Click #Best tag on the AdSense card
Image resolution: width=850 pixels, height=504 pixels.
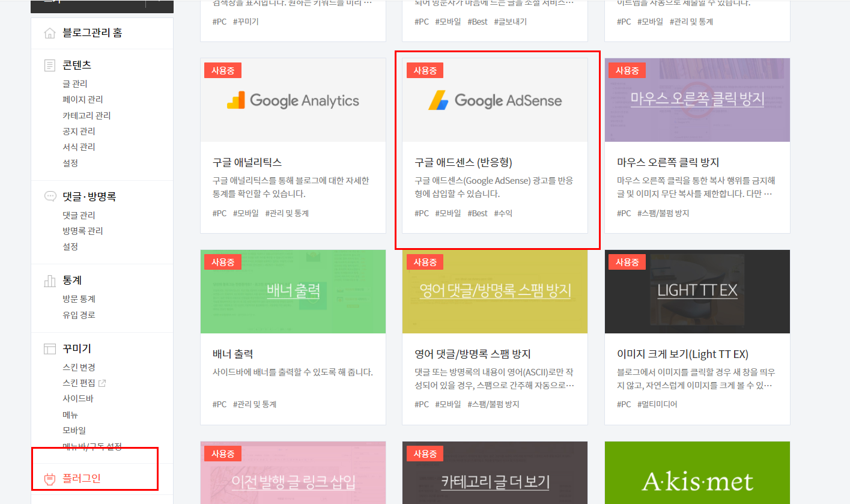coord(478,213)
